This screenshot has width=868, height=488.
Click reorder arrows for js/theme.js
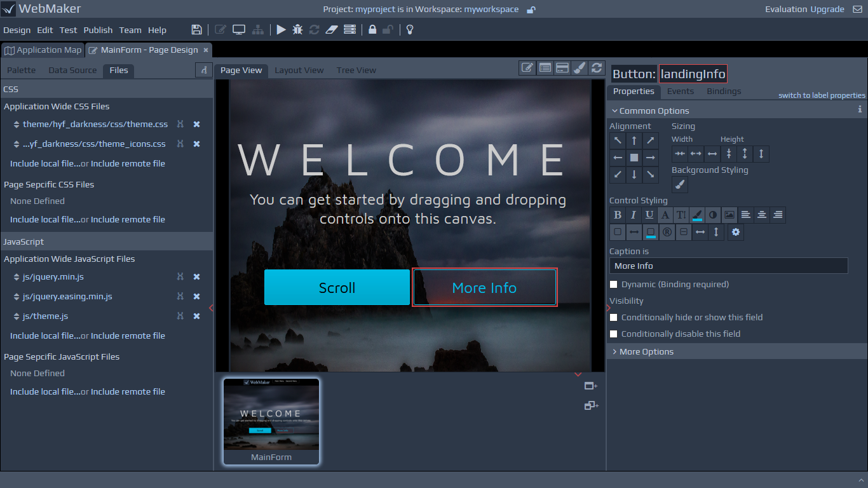click(17, 316)
